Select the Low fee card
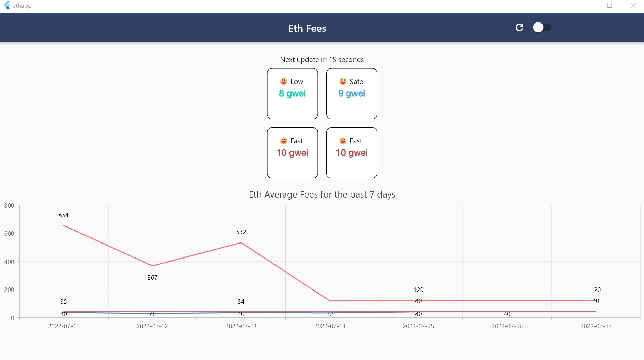 pos(292,94)
